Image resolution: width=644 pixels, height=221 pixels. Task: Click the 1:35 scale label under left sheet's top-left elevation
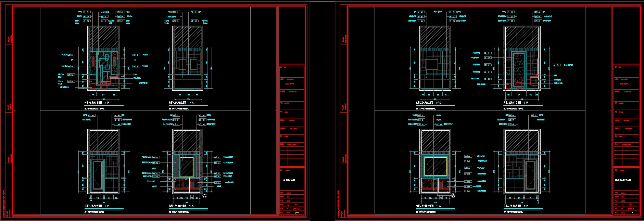(x=107, y=103)
